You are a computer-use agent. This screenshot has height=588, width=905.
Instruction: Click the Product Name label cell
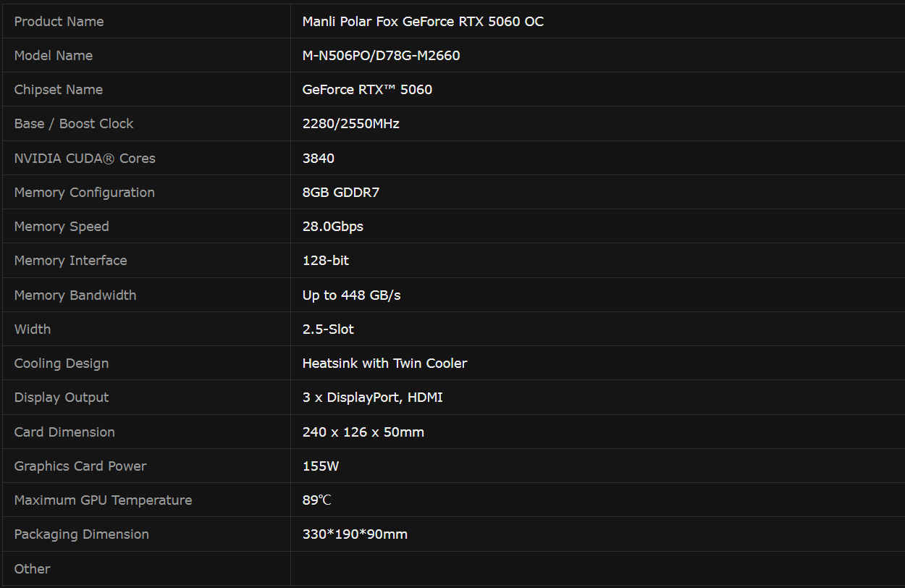click(59, 22)
